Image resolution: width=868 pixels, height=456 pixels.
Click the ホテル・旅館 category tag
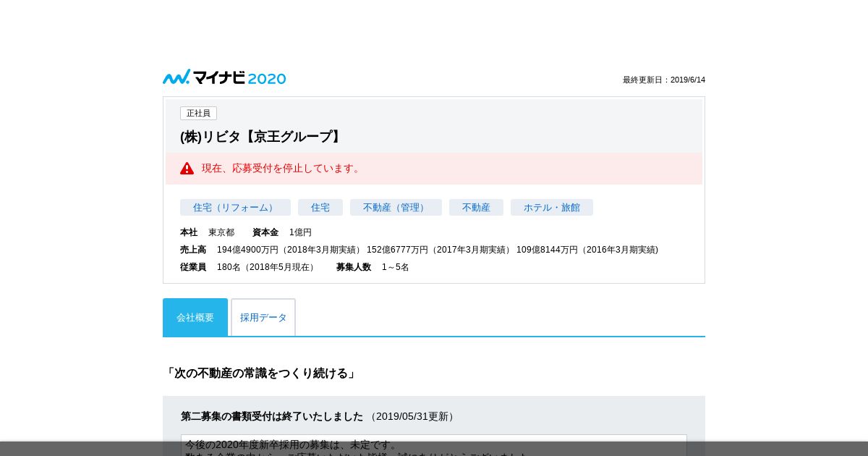coord(552,207)
